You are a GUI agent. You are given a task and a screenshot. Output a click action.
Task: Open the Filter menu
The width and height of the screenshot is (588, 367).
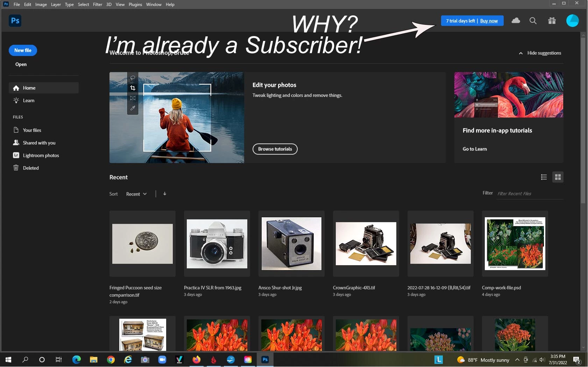[x=98, y=5]
